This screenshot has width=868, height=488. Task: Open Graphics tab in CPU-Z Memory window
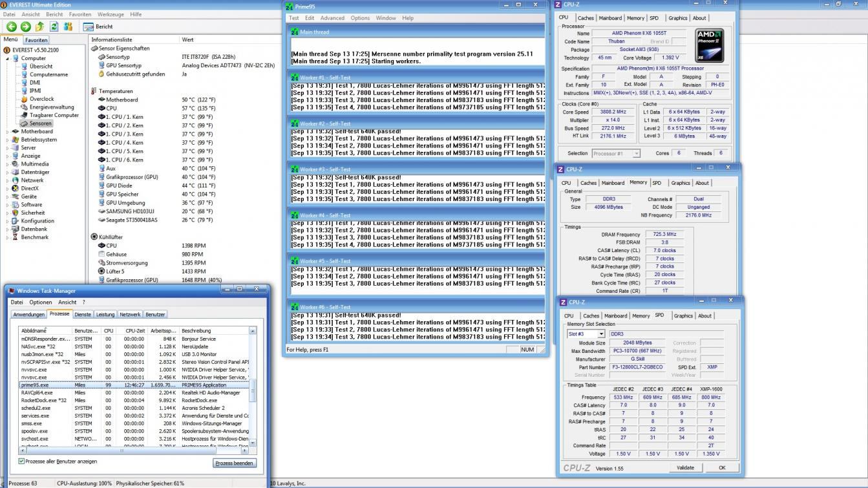tap(680, 183)
